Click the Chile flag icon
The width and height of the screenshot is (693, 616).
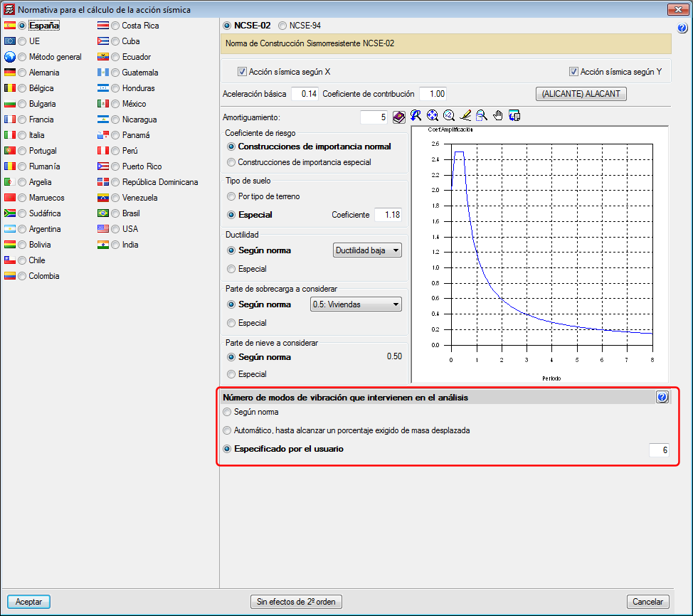[10, 260]
